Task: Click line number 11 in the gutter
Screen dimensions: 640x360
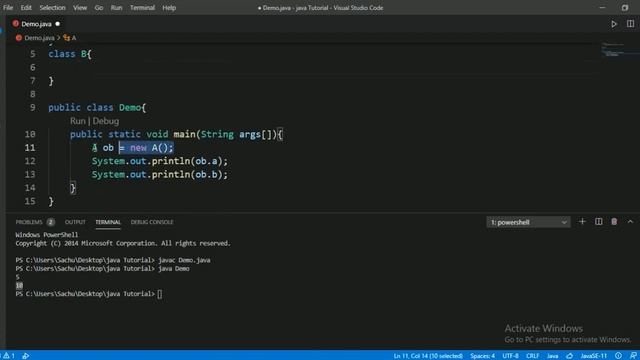Action: (30, 147)
